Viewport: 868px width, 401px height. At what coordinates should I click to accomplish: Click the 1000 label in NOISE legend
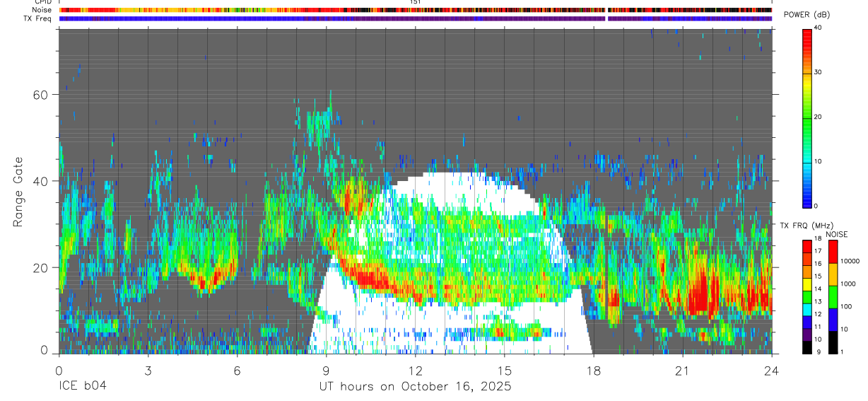848,283
